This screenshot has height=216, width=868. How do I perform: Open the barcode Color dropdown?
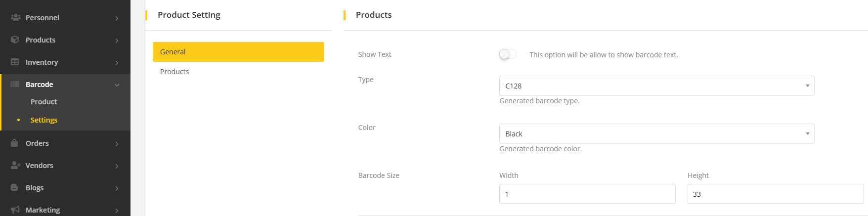[x=656, y=133]
